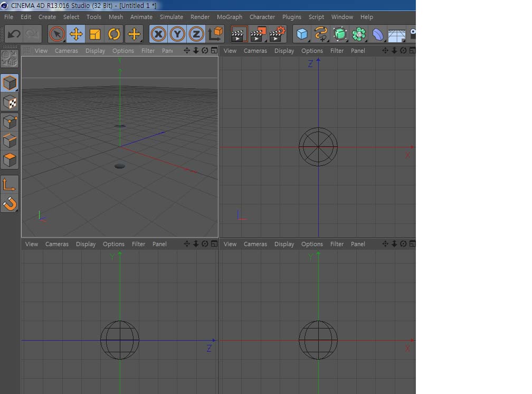Screen dimensions: 532x394
Task: Click the floor/scene object grid icon
Action: 397,34
